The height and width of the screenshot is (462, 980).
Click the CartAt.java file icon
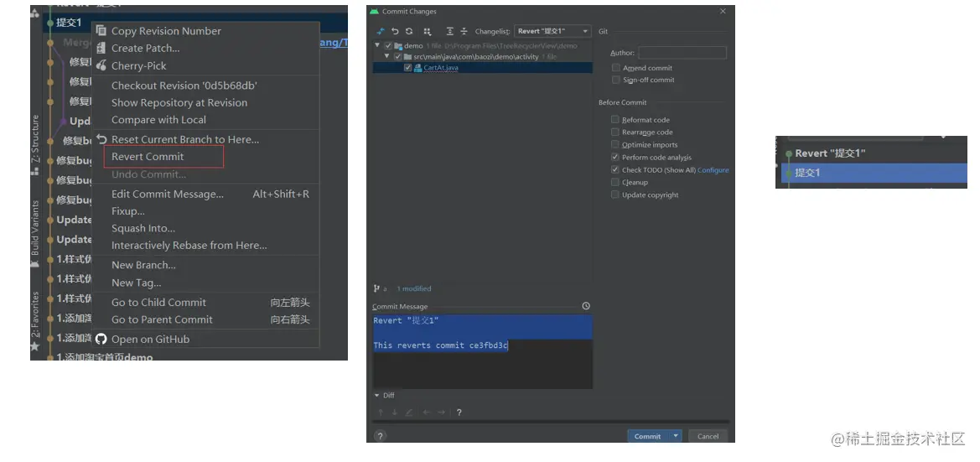tap(418, 68)
